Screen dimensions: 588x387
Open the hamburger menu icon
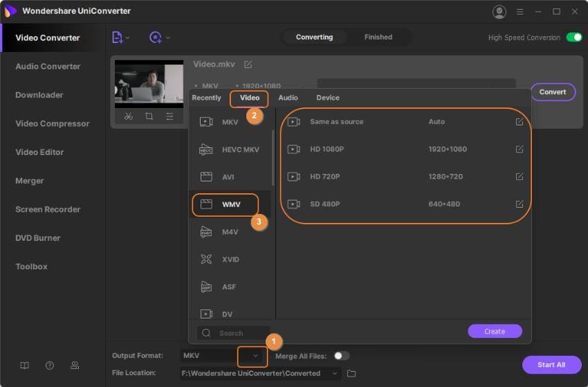pos(520,12)
